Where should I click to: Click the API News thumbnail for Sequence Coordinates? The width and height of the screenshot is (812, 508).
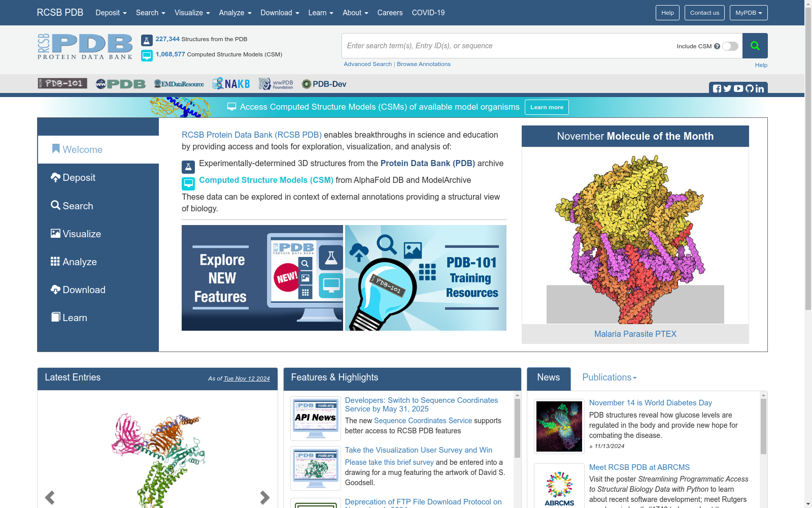(316, 419)
